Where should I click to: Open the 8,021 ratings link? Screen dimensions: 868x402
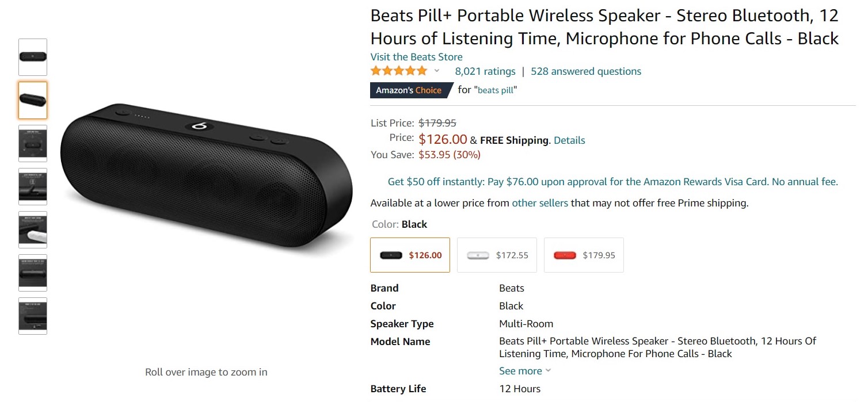[x=485, y=71]
